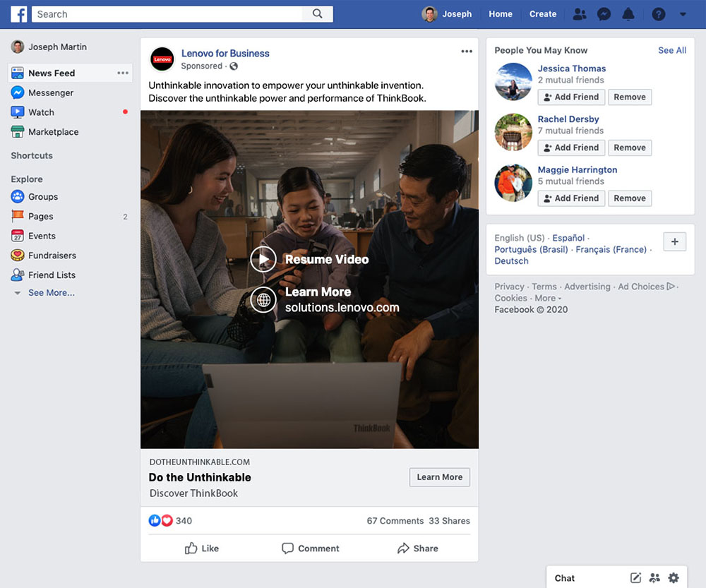Open Privacy footer link
706x588 pixels.
pyautogui.click(x=509, y=287)
